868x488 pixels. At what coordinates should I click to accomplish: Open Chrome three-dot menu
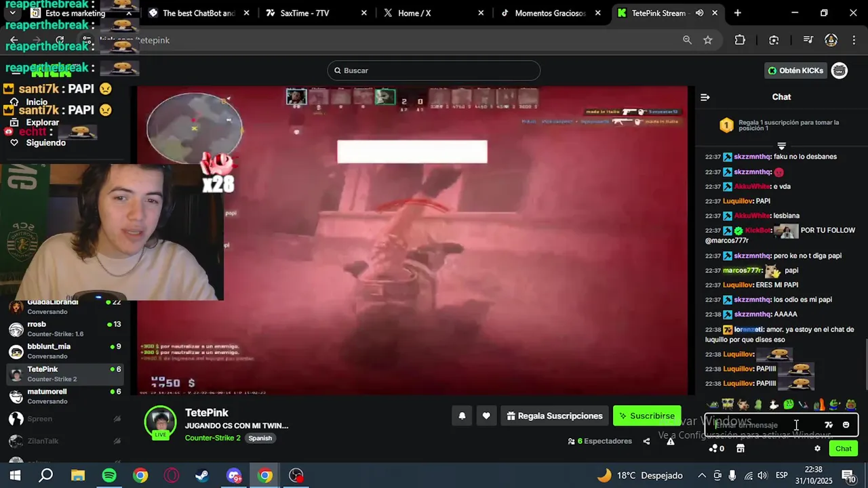coord(853,40)
